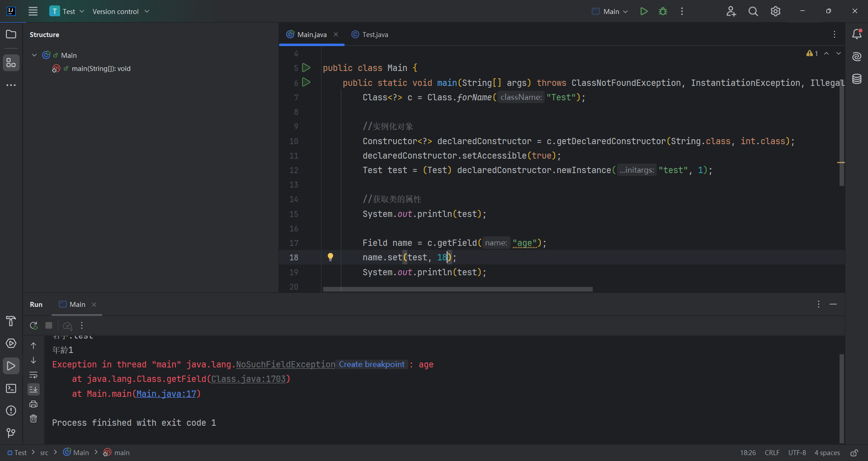This screenshot has height=461, width=868.
Task: Open the Services tool window
Action: (11, 343)
